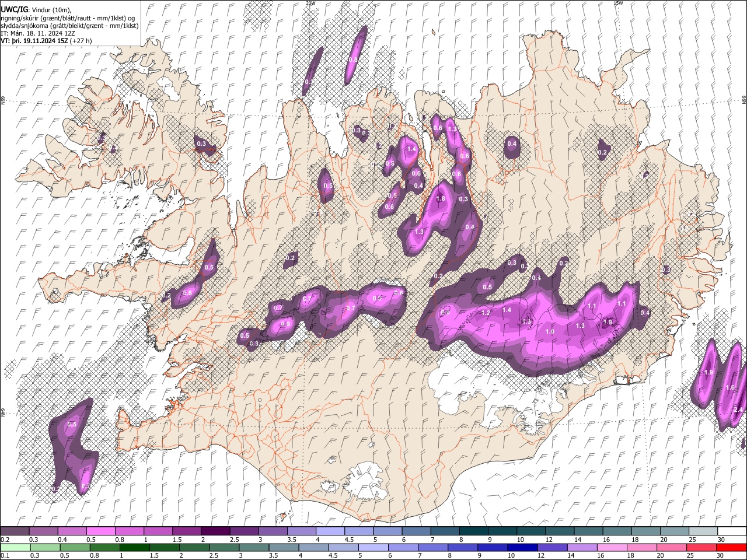Click the '2.4' precipitation value on the map
This screenshot has height=560, width=747.
pyautogui.click(x=739, y=410)
